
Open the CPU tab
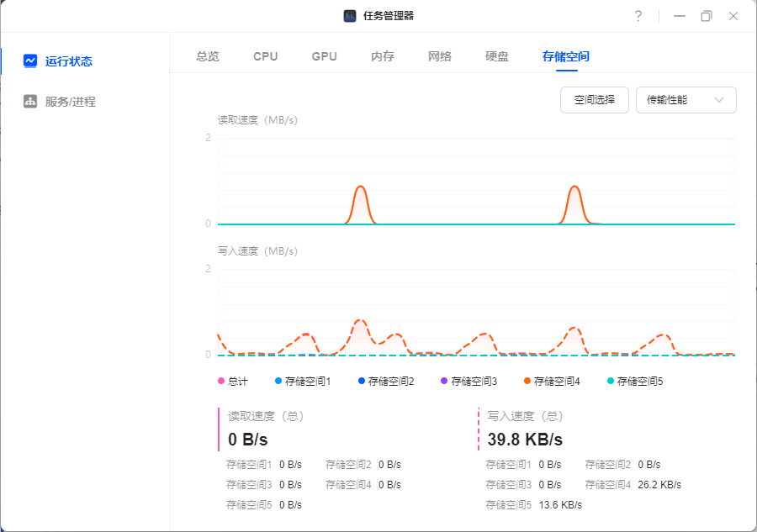coord(266,56)
